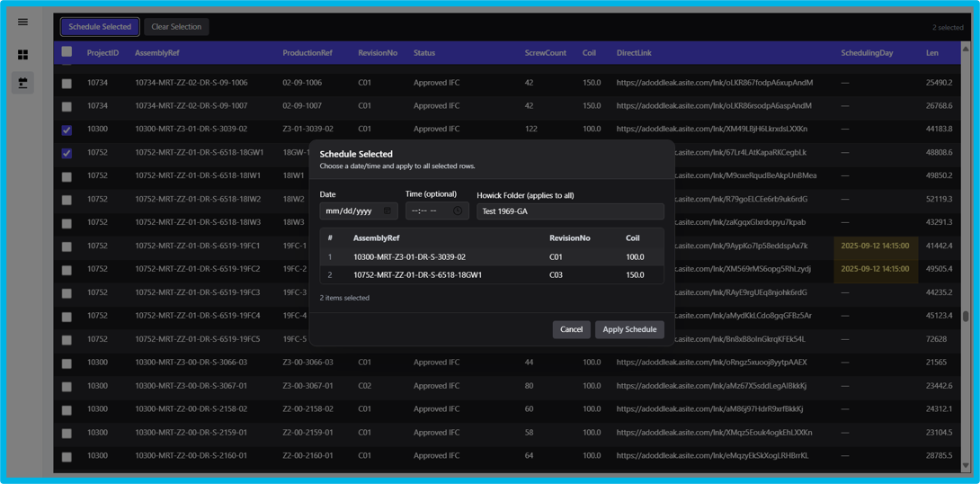The image size is (980, 484).
Task: Toggle the select-all header checkbox
Action: pos(67,52)
